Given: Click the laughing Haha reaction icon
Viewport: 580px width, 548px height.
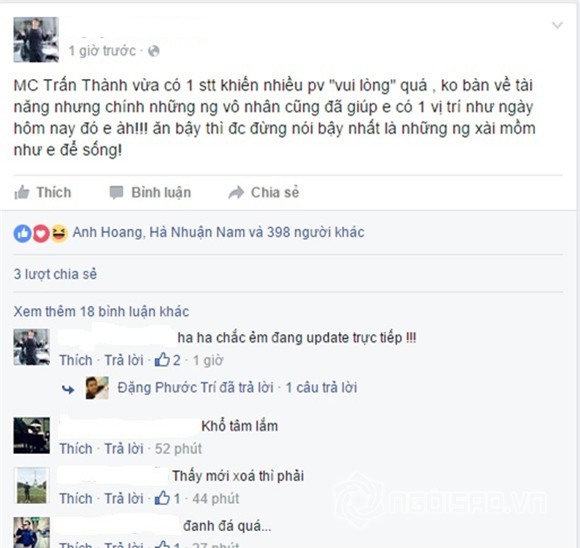Looking at the screenshot, I should point(59,233).
